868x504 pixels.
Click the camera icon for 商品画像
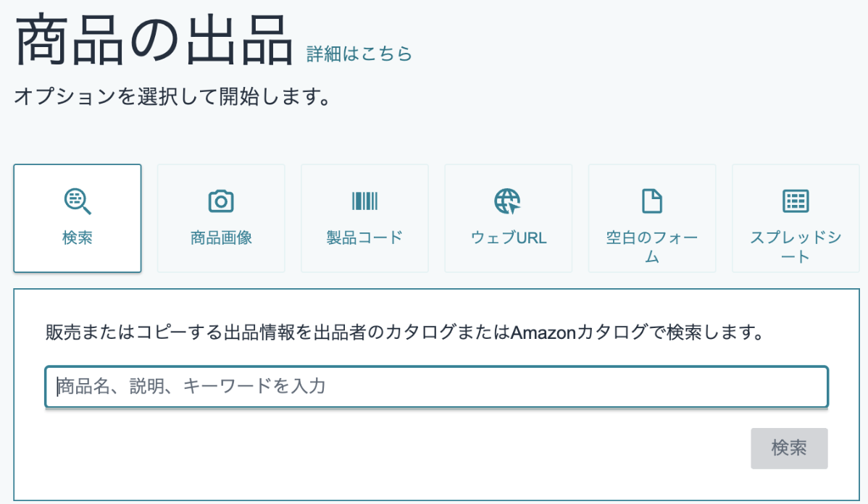(x=221, y=201)
